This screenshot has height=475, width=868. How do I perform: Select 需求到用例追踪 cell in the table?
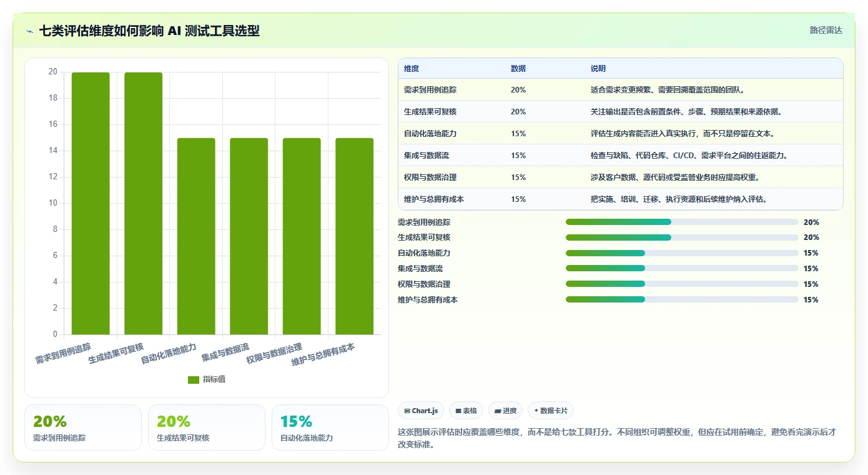click(x=430, y=90)
